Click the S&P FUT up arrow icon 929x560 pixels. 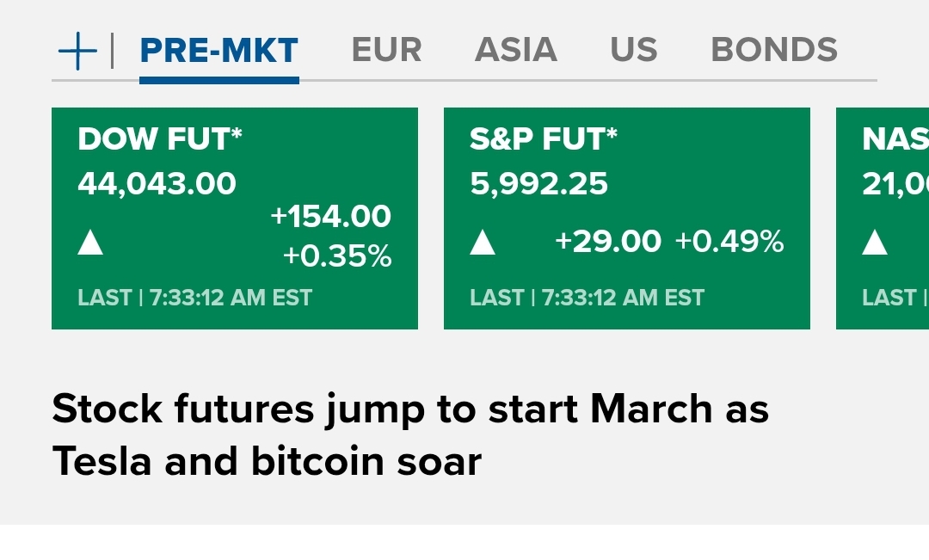pos(483,243)
